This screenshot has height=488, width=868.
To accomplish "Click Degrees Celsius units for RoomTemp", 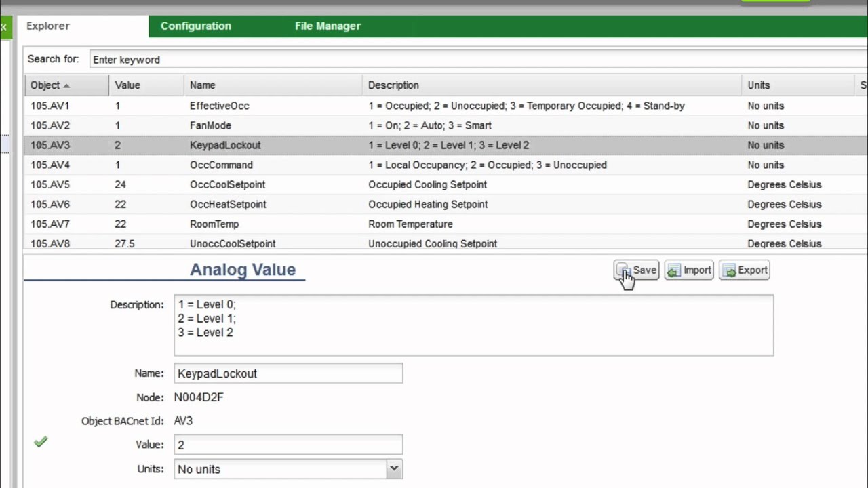I will tap(785, 224).
